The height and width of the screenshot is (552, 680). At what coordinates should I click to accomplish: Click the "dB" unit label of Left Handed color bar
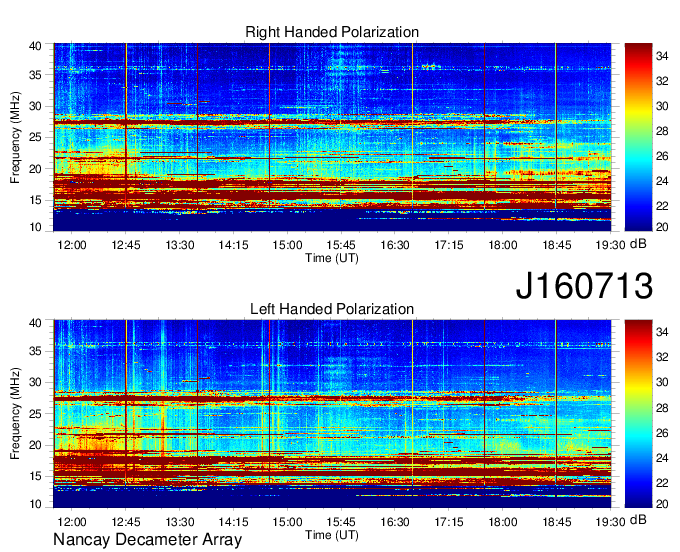[x=638, y=520]
